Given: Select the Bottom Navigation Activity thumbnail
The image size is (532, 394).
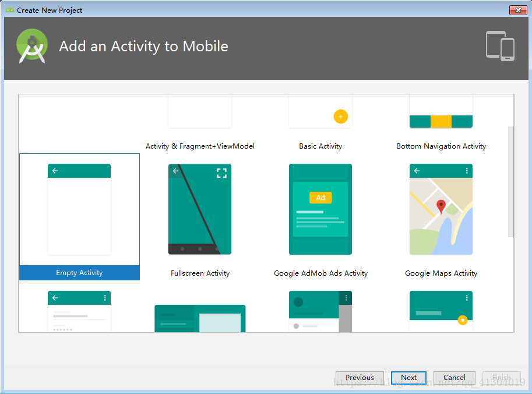Looking at the screenshot, I should pos(441,111).
